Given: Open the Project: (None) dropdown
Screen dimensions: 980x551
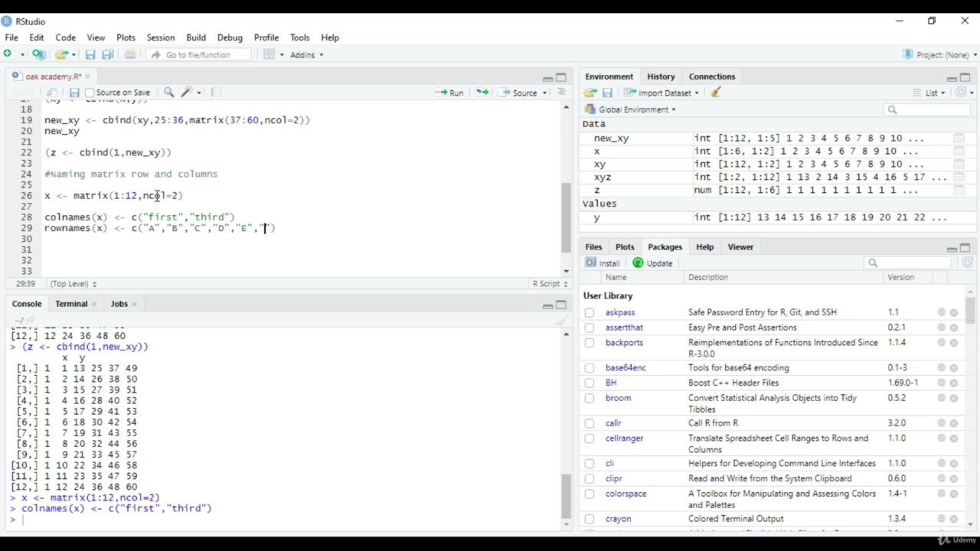Looking at the screenshot, I should click(940, 54).
